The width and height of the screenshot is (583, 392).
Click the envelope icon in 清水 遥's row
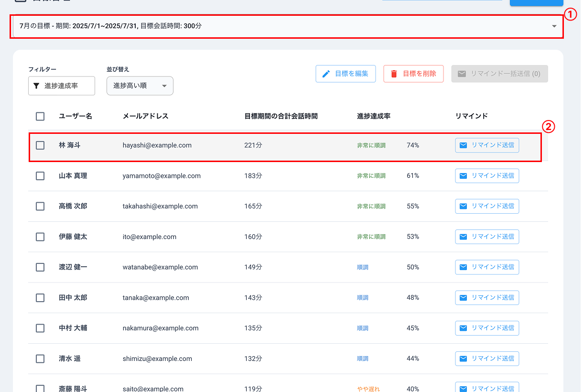point(463,359)
